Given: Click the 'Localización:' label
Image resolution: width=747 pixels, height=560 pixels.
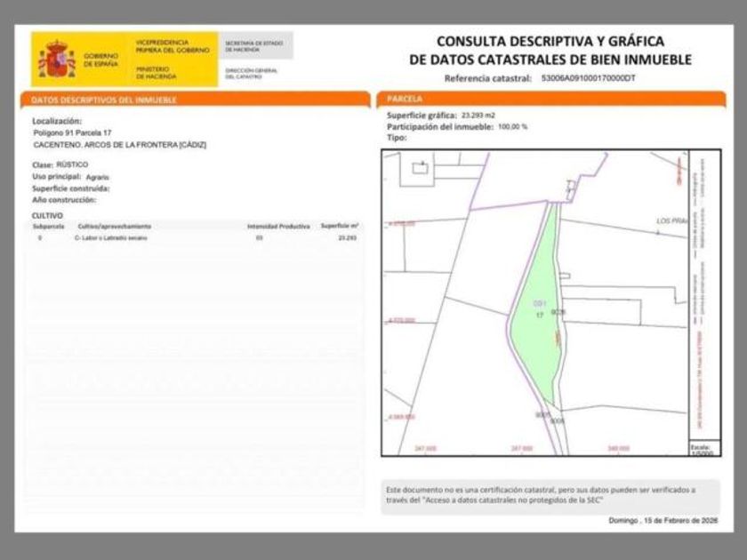Looking at the screenshot, I should coord(57,121).
